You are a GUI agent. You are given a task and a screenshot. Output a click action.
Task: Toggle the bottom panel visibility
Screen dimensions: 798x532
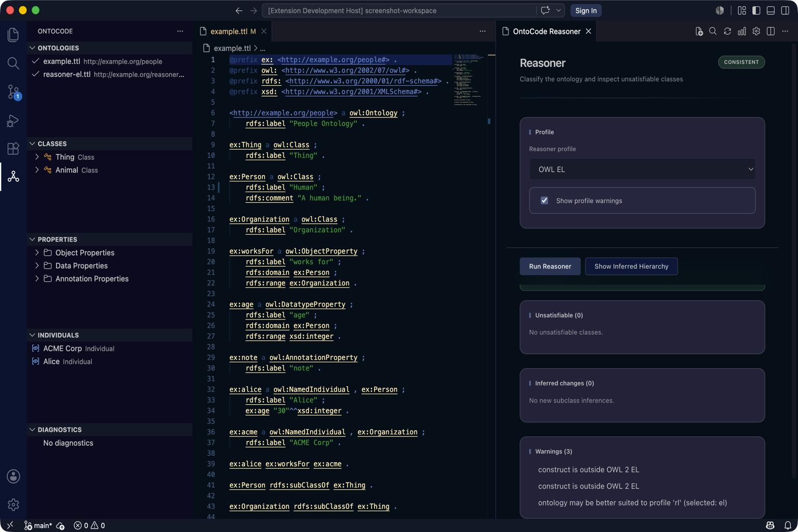pos(771,10)
